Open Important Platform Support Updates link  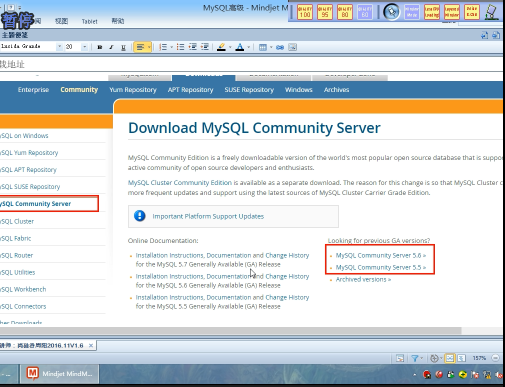tap(208, 216)
